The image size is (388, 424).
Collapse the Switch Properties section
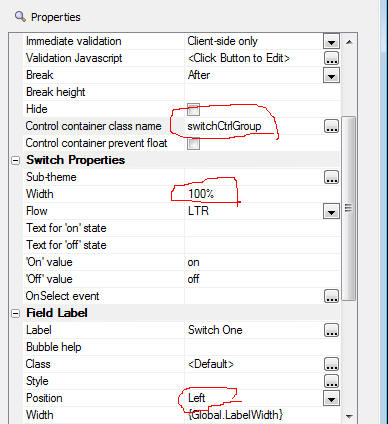pos(15,161)
